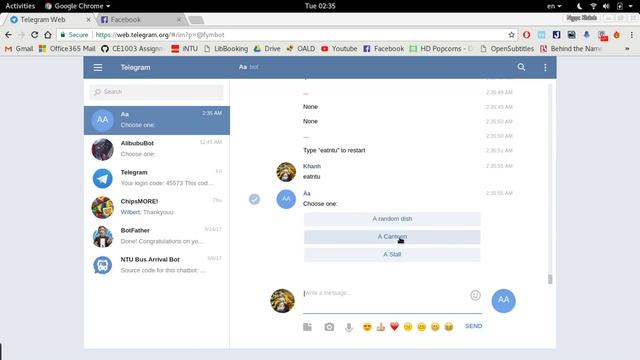Insert the heart-eyes emoji
Screen dimensions: 640x360
coord(367,327)
